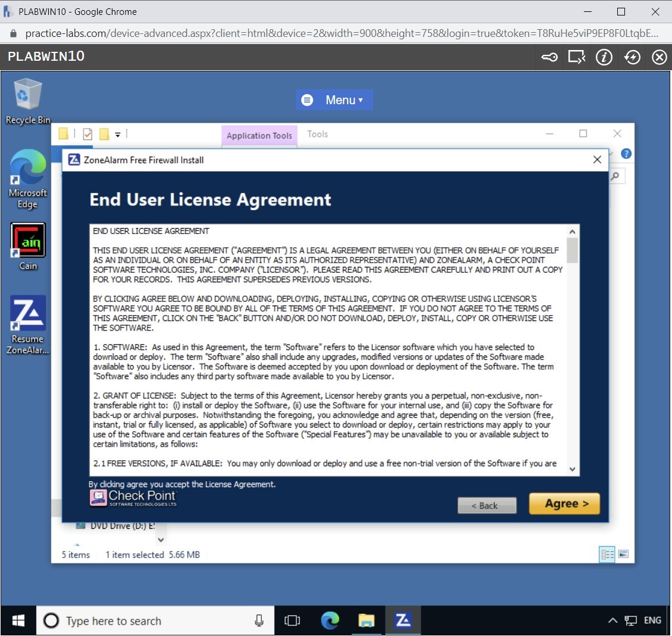This screenshot has width=672, height=636.
Task: Click the ZoneAlarm icon on the taskbar
Action: 403,621
